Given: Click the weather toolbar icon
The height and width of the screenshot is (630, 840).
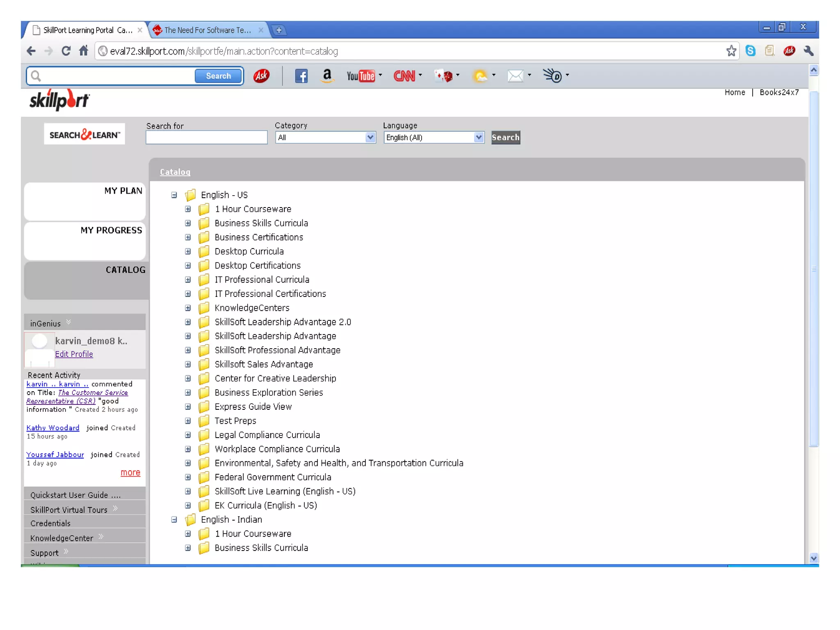Looking at the screenshot, I should point(480,76).
